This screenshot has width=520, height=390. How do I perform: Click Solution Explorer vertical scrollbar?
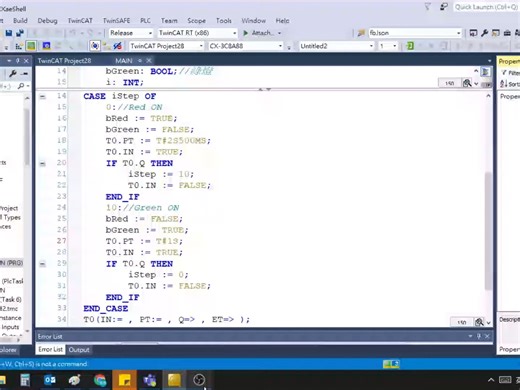point(27,137)
